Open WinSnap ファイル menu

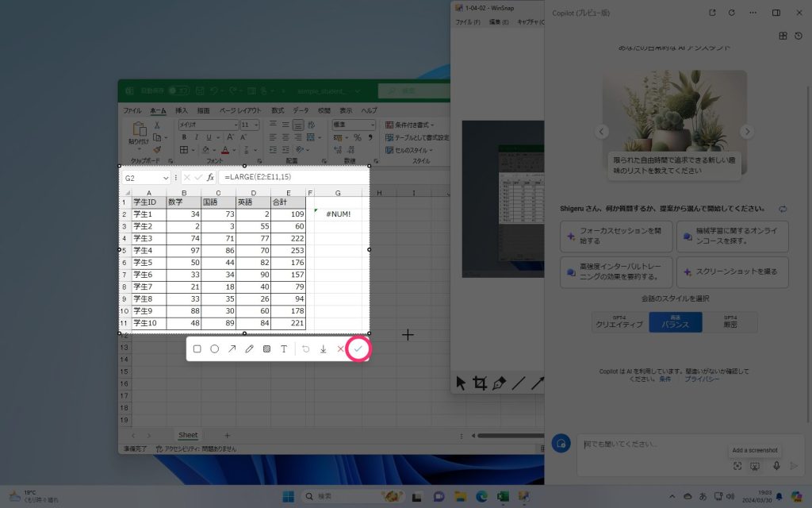pos(468,22)
